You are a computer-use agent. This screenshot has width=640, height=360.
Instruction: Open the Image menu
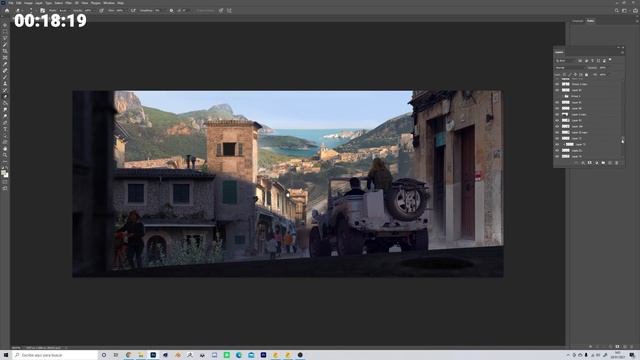(x=28, y=3)
